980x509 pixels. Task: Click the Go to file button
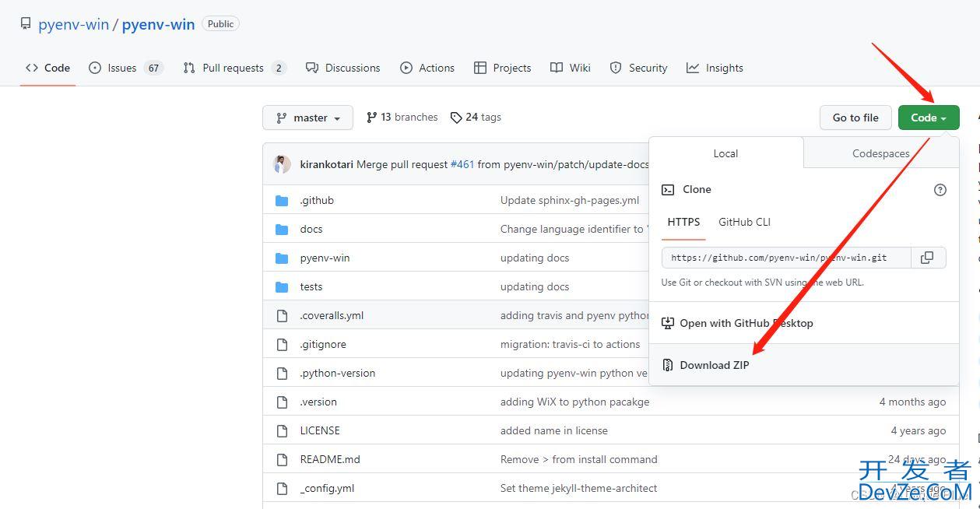coord(855,118)
